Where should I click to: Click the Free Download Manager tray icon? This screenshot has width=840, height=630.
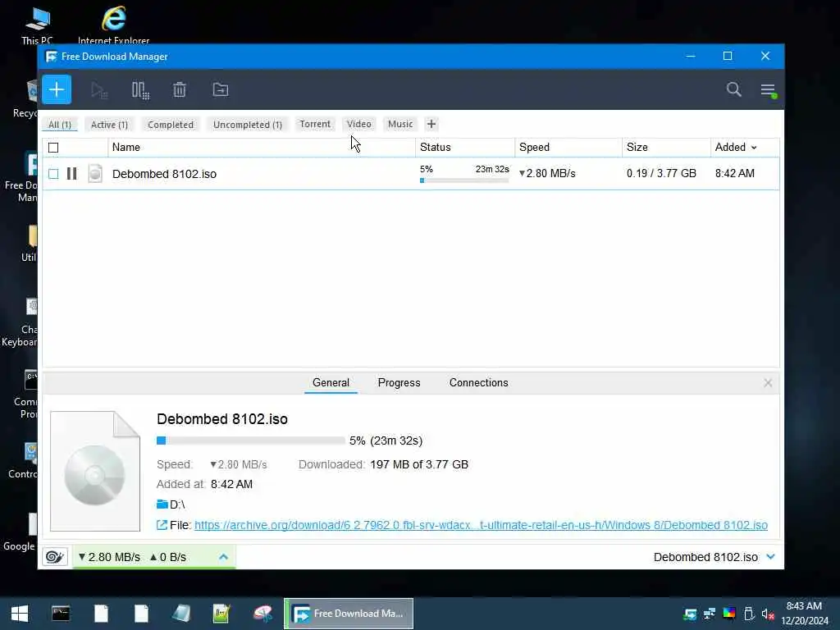pyautogui.click(x=690, y=614)
